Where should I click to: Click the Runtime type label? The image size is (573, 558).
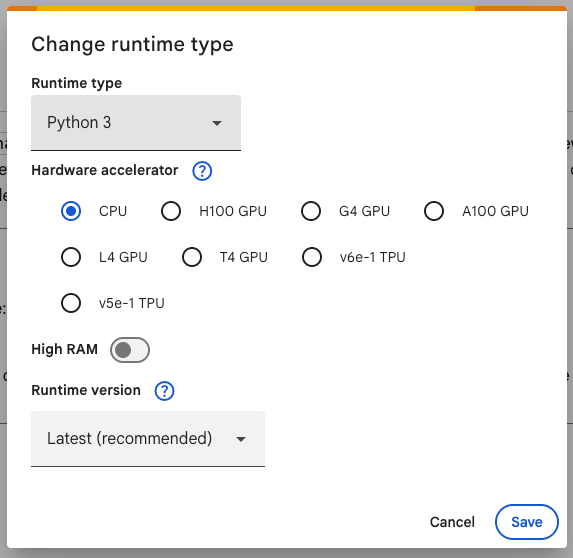pos(77,83)
